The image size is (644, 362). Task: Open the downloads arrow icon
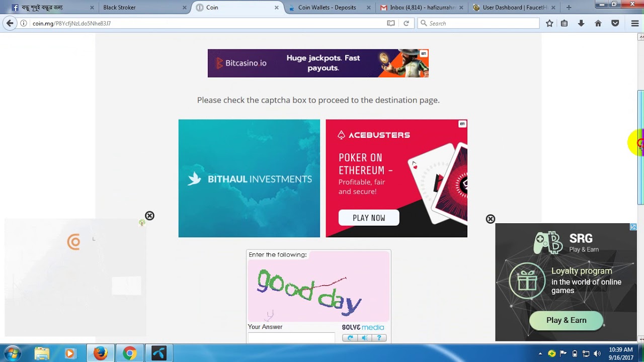coord(581,23)
